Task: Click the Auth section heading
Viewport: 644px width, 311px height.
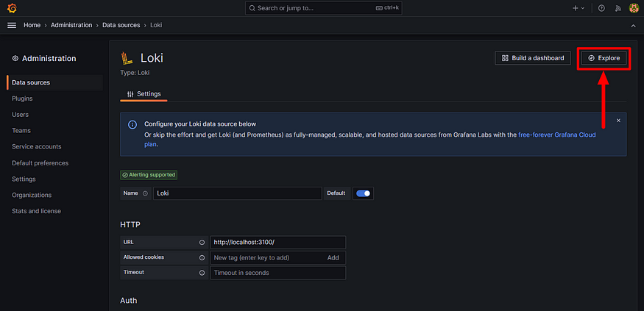Action: point(129,301)
